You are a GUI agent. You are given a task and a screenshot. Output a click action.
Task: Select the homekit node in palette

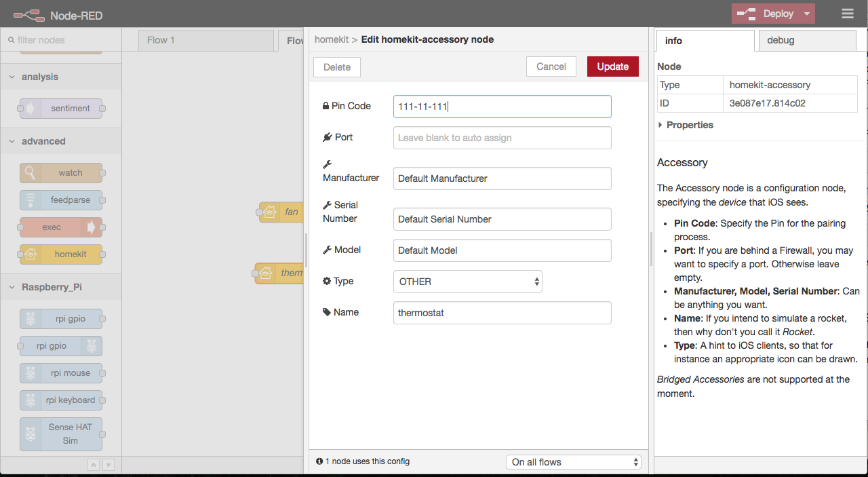click(x=61, y=254)
